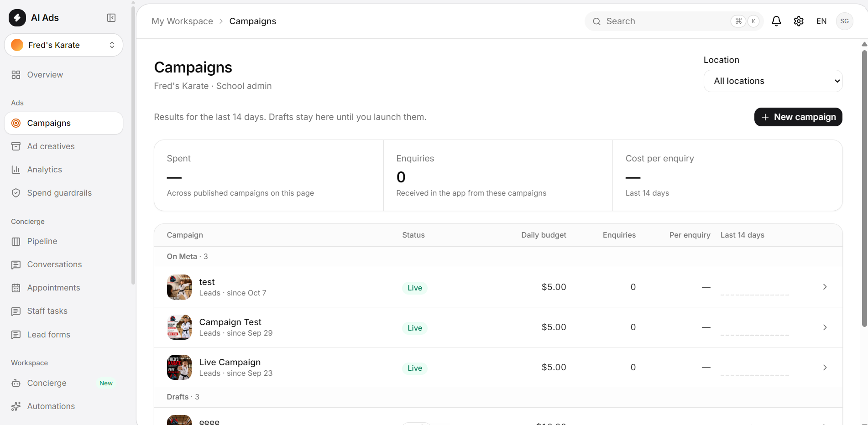The height and width of the screenshot is (425, 868).
Task: Open Analytics in the sidebar
Action: pos(63,170)
